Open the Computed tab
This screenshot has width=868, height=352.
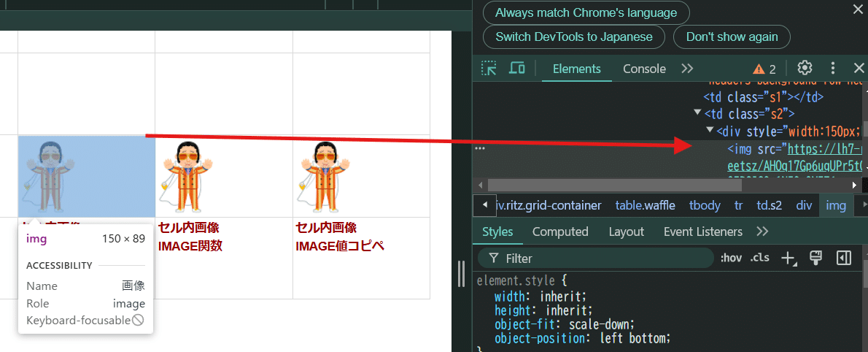tap(560, 232)
